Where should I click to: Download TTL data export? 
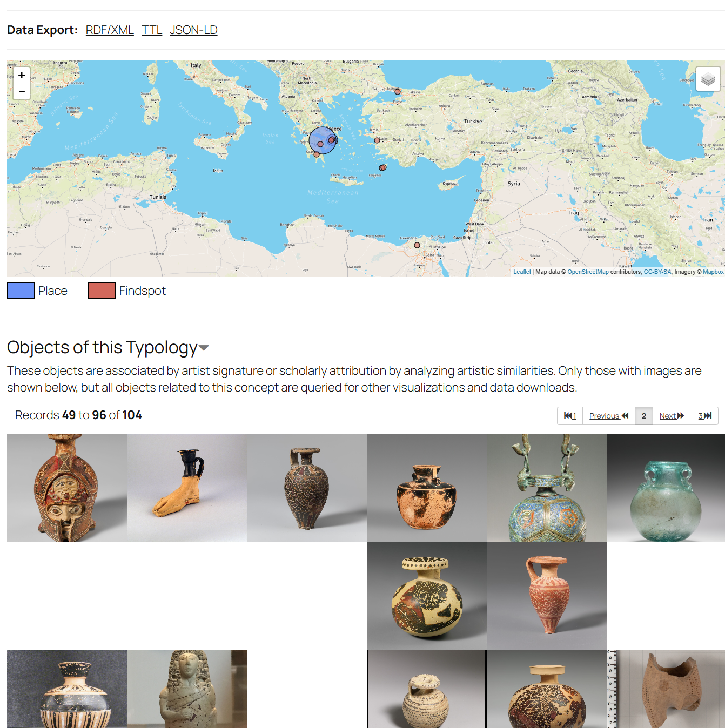(x=152, y=30)
